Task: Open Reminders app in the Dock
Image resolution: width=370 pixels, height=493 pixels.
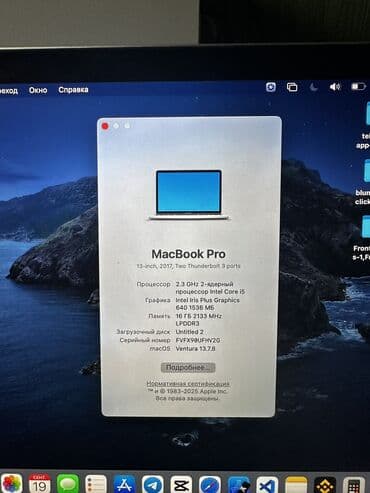Action: click(x=96, y=484)
